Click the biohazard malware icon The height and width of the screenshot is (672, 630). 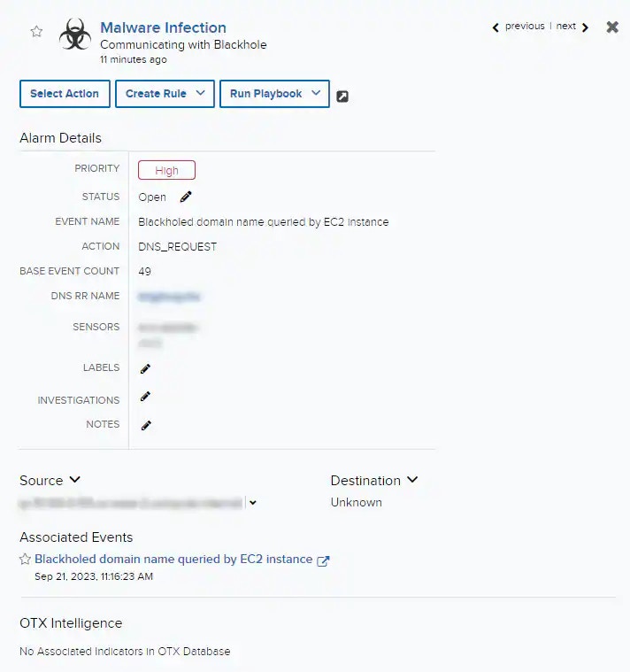point(75,34)
